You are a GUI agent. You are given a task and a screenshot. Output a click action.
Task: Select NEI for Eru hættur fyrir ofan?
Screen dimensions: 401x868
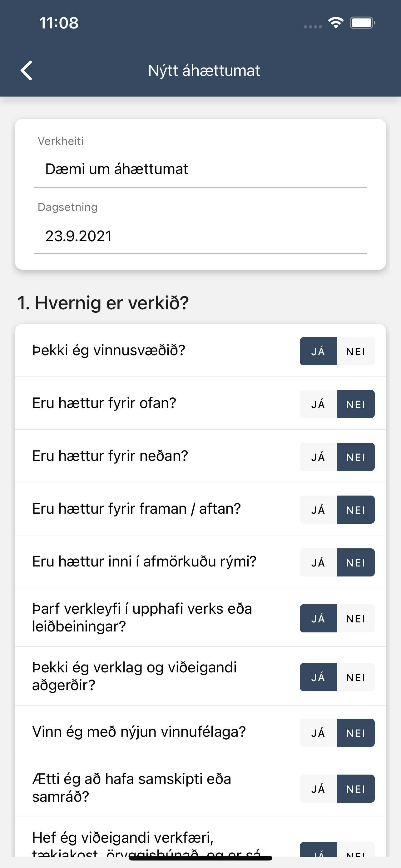click(356, 404)
